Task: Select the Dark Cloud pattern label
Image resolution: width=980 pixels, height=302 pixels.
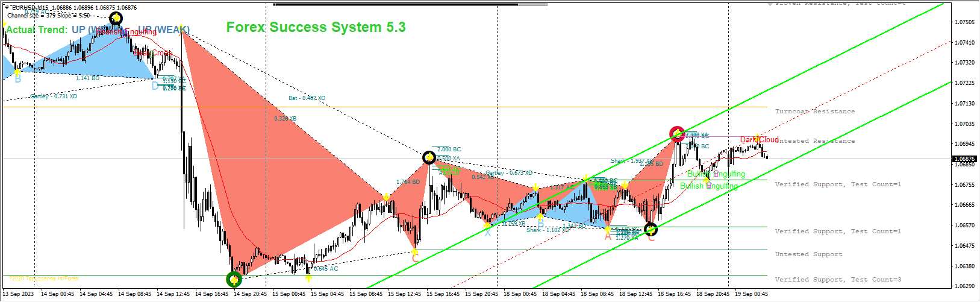Action: pos(759,140)
